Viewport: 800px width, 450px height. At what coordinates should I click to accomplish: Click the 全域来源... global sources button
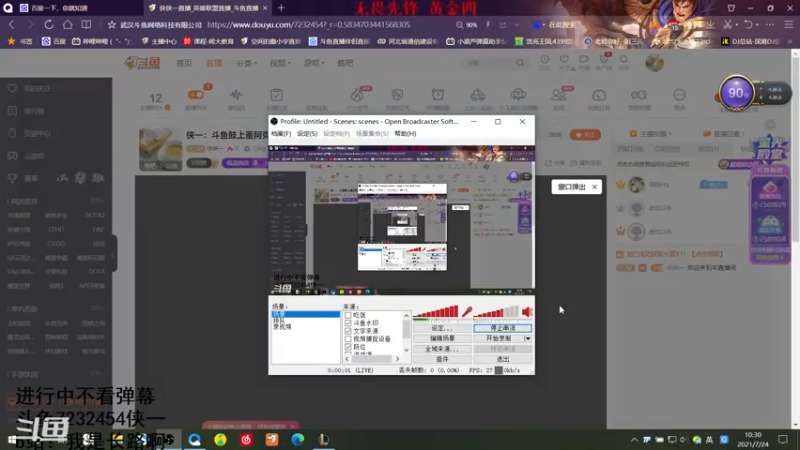(x=442, y=349)
